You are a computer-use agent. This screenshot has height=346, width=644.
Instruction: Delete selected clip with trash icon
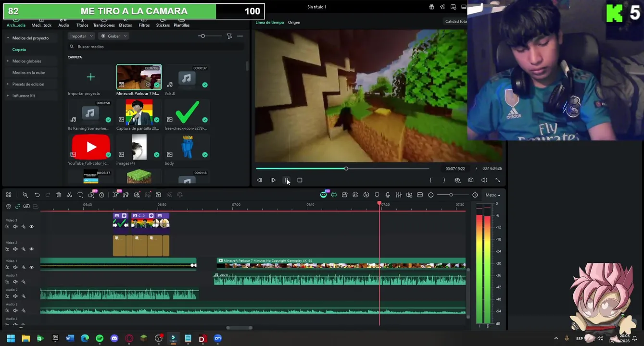coord(59,195)
